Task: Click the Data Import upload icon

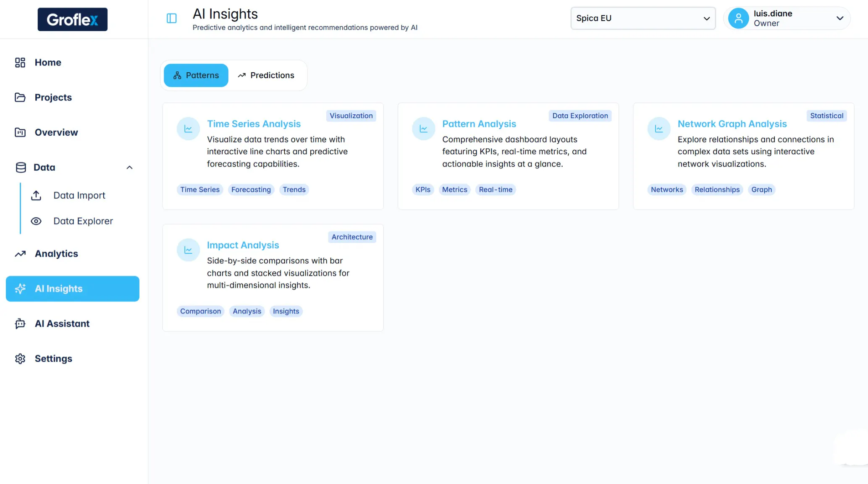Action: (x=36, y=195)
